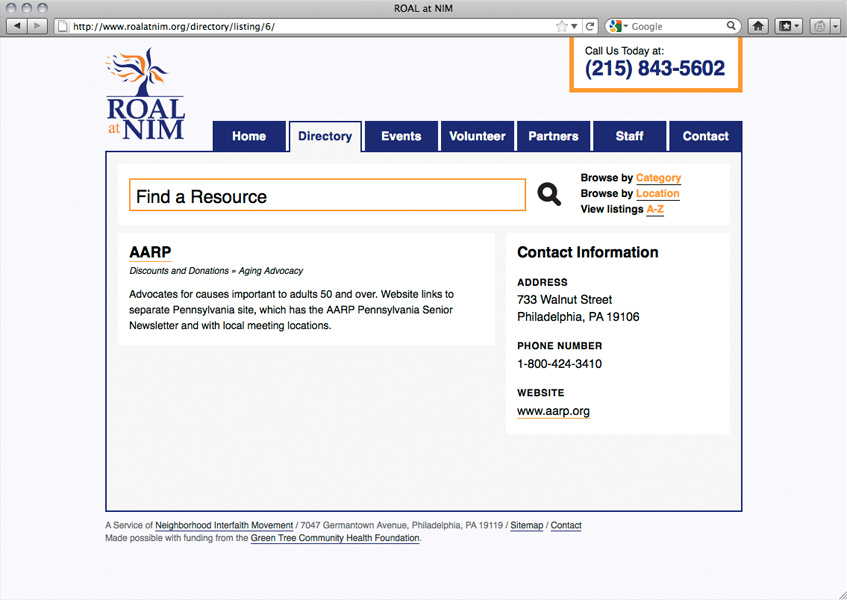Open the bookmarks toolbar menu button
Image resolution: width=847 pixels, height=600 pixels.
[788, 26]
